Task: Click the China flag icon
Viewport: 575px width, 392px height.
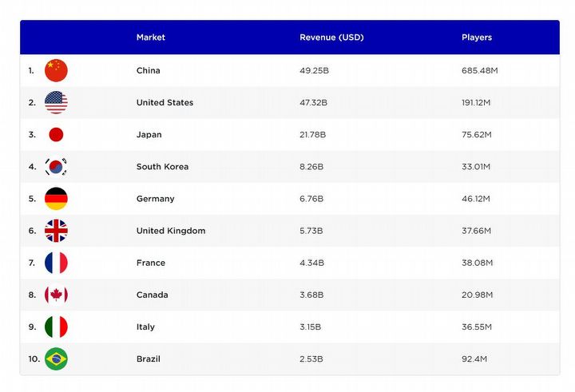Action: pyautogui.click(x=56, y=70)
